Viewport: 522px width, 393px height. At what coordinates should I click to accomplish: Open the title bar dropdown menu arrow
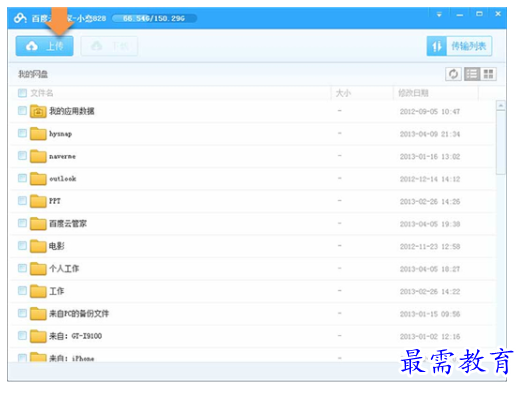[x=439, y=14]
